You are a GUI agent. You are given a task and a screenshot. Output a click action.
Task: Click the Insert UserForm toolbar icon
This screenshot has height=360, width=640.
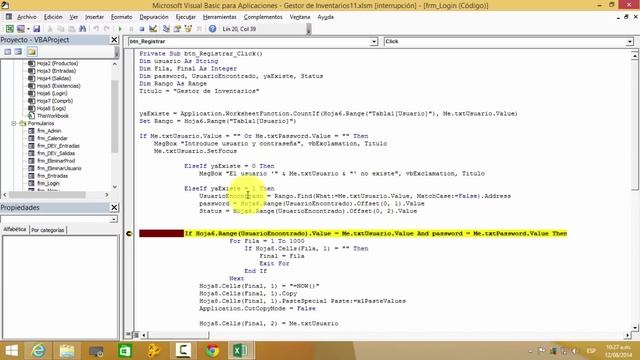coord(20,29)
